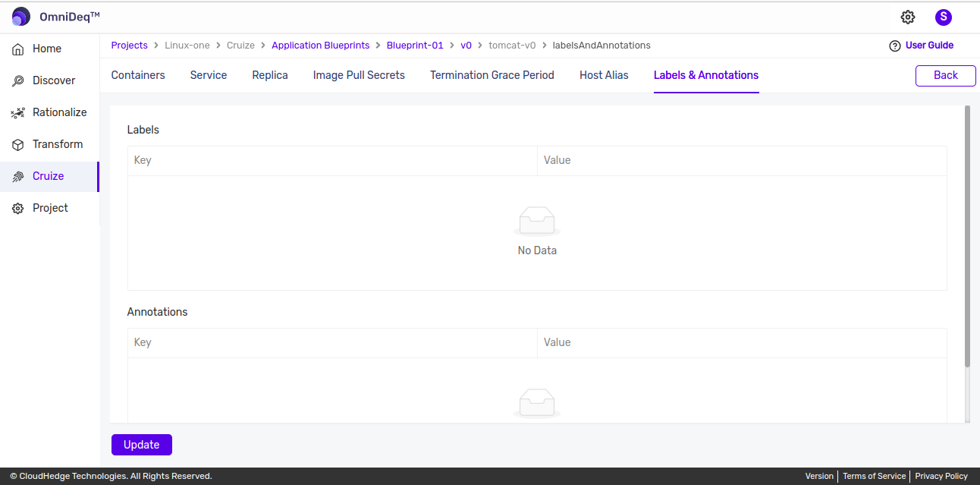This screenshot has height=485, width=980.
Task: Click the Labels table Key header
Action: (x=332, y=161)
